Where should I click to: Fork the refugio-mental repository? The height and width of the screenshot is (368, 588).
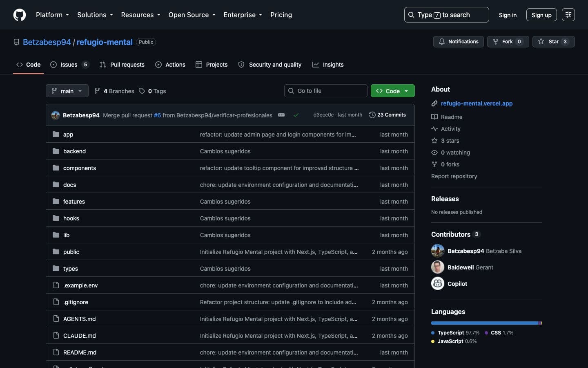(508, 42)
